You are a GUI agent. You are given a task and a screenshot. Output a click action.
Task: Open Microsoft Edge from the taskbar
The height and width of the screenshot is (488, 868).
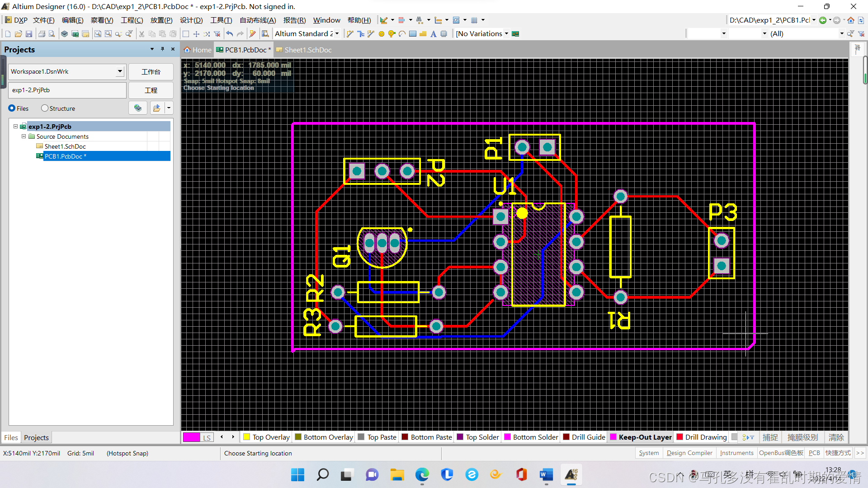tap(422, 475)
